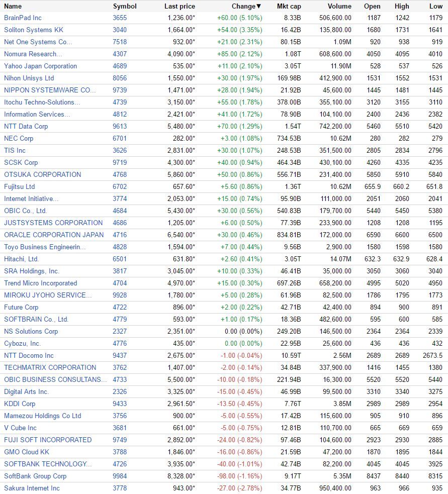
Task: Open Internet Initiative... link
Action: 31,199
